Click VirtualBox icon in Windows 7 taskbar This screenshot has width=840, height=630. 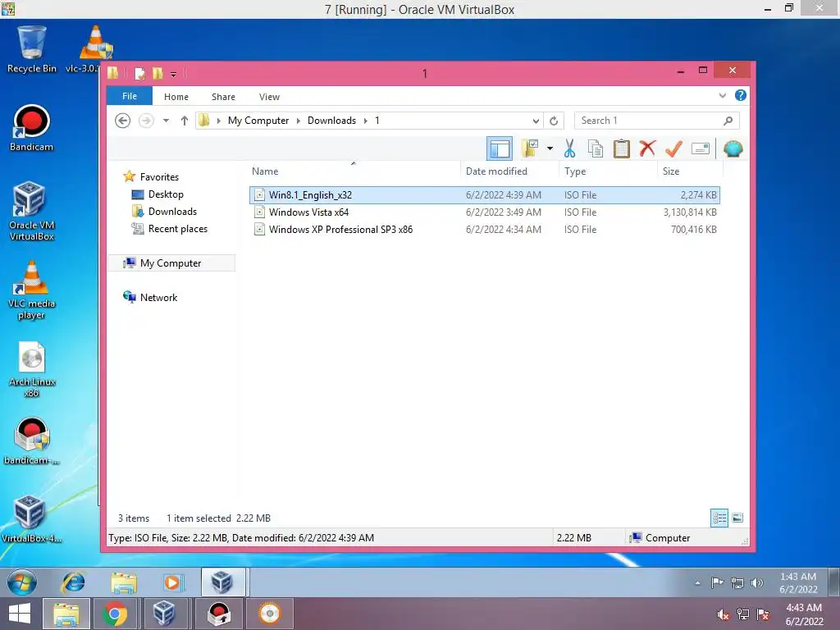click(x=223, y=582)
